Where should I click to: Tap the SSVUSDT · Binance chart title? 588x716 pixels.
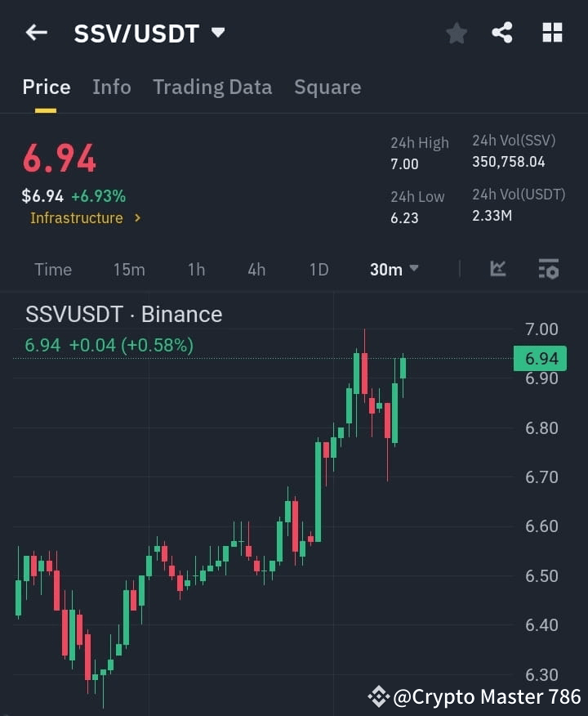click(x=123, y=314)
